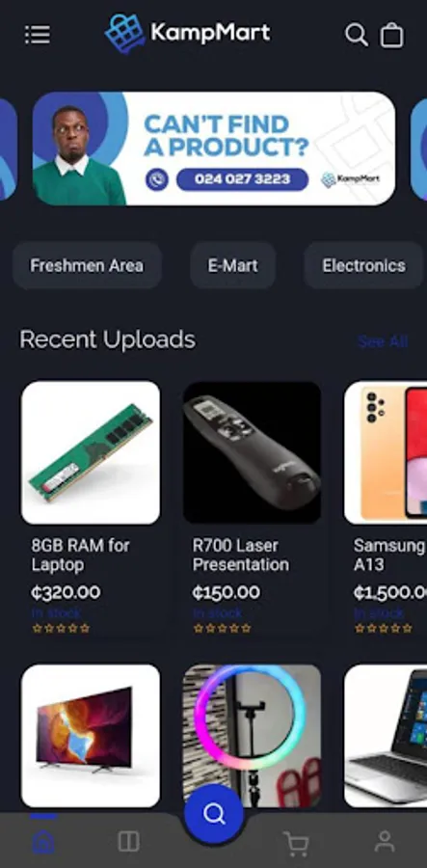Open the shopping bag icon

coord(391,36)
